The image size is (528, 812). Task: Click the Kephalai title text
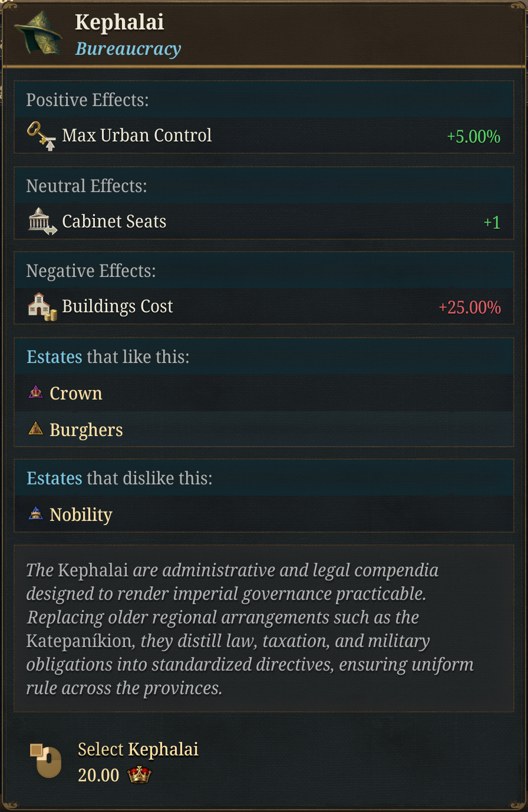coord(120,22)
